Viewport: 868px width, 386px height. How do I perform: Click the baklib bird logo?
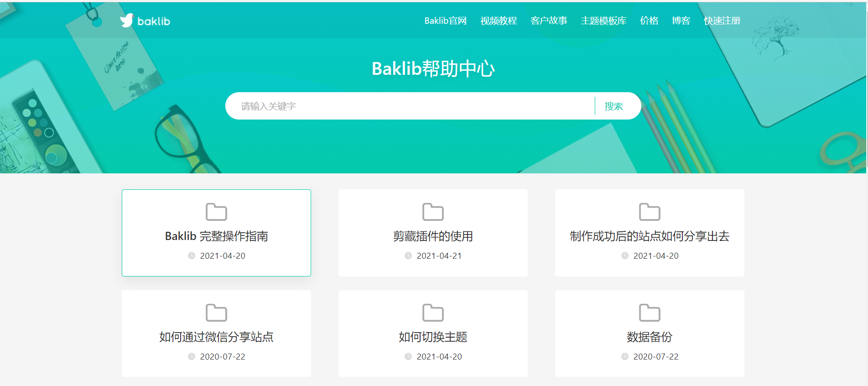coord(126,21)
